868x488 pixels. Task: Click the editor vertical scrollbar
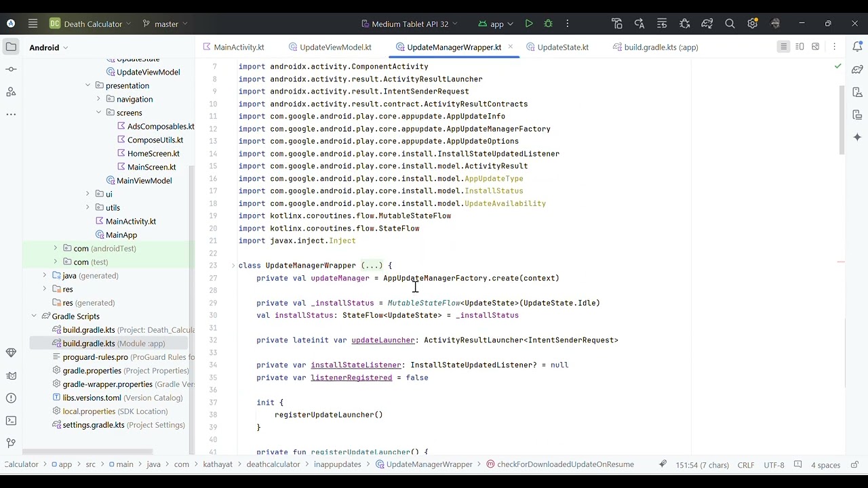click(842, 121)
